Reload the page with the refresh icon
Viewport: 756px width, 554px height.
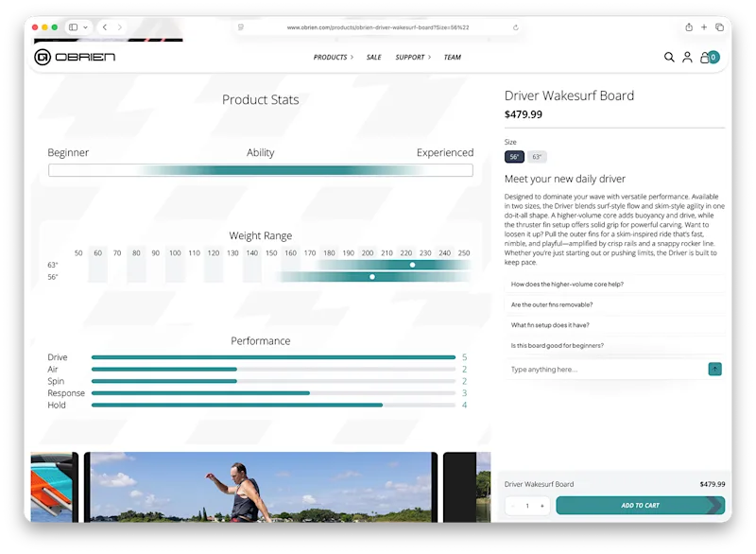pos(515,27)
